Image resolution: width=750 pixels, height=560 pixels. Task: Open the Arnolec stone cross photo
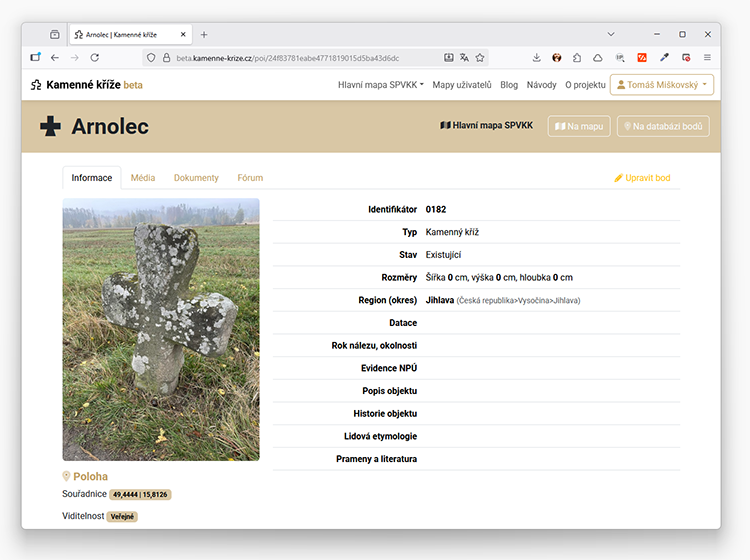161,329
